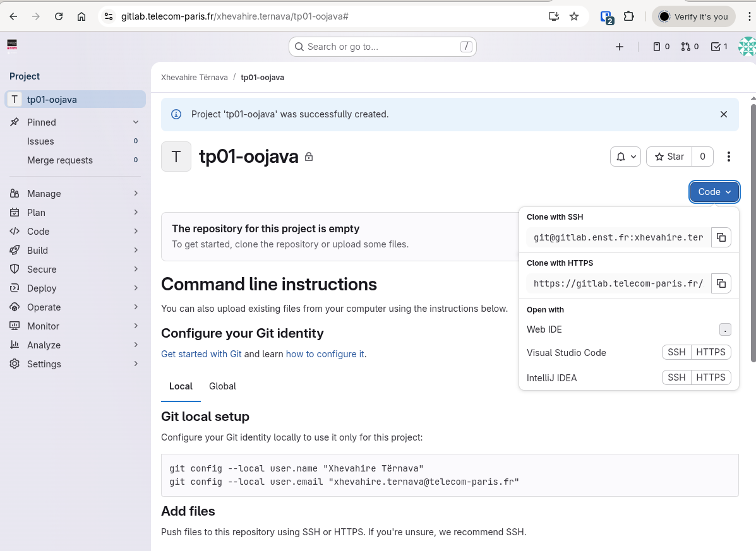756x551 pixels.
Task: Open the merge requests counter icon
Action: click(x=690, y=47)
